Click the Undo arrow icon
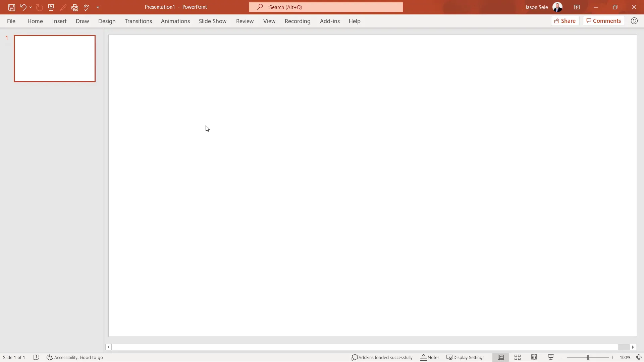Image resolution: width=644 pixels, height=362 pixels. pyautogui.click(x=23, y=7)
